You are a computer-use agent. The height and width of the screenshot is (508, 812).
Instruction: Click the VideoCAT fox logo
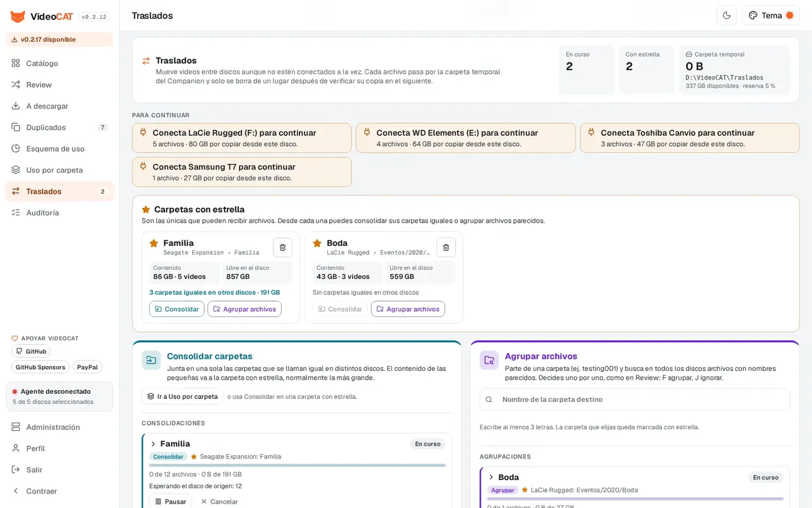click(x=18, y=17)
